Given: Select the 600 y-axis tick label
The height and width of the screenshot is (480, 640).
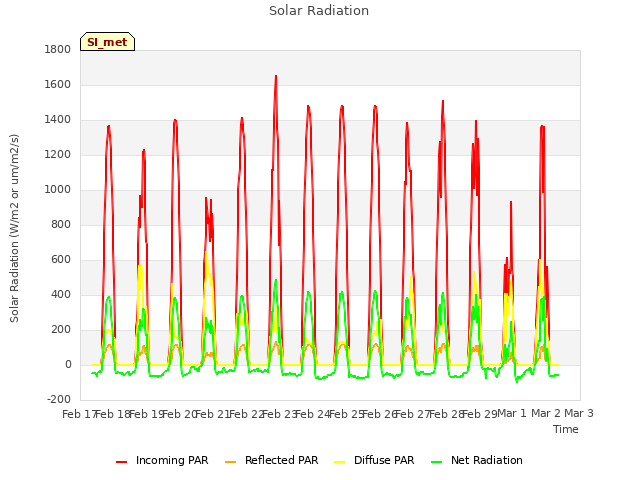Looking at the screenshot, I should point(61,260).
